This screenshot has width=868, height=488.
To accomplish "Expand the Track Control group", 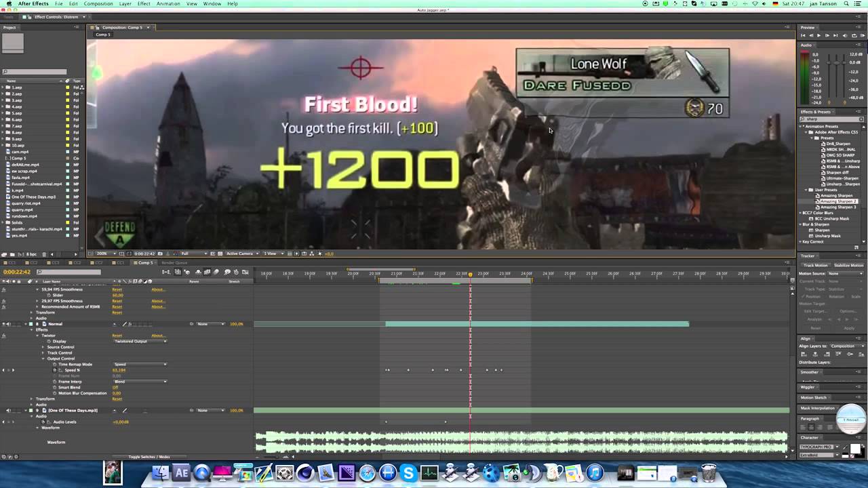I will [43, 352].
